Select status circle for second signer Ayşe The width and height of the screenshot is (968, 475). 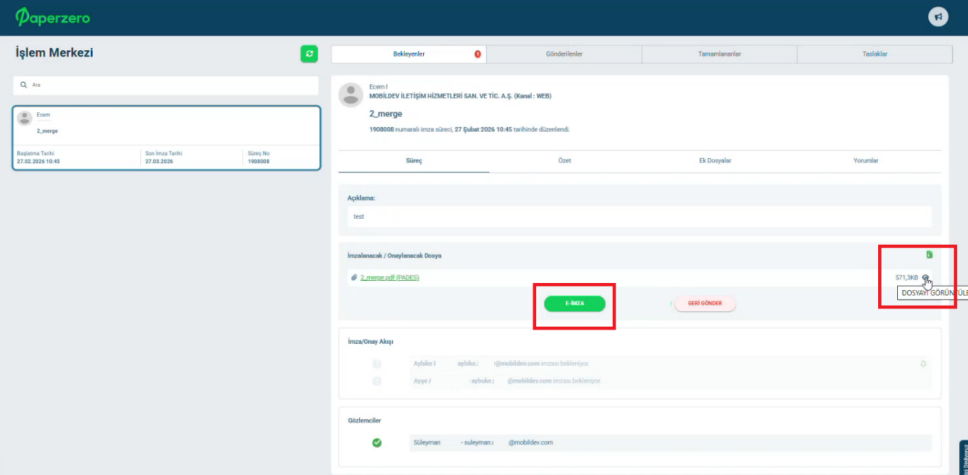coord(377,381)
